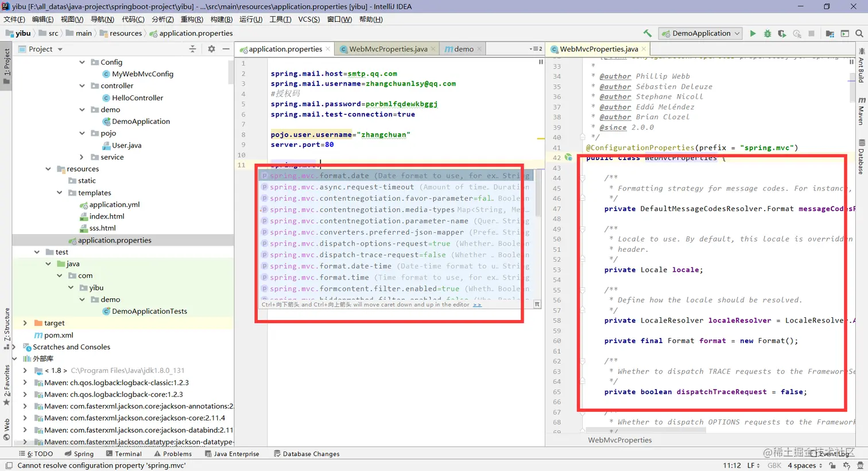Close the left WebMvcProperties.java tab

point(433,49)
